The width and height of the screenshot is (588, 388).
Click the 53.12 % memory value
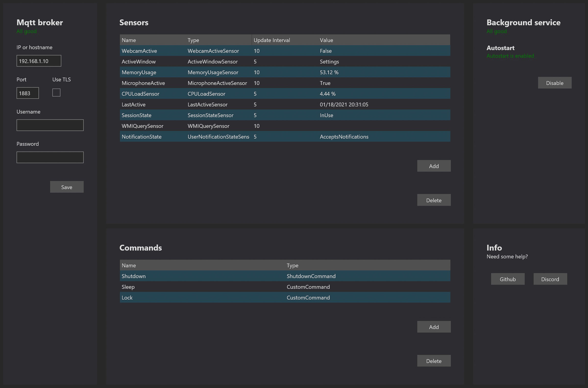click(x=329, y=72)
